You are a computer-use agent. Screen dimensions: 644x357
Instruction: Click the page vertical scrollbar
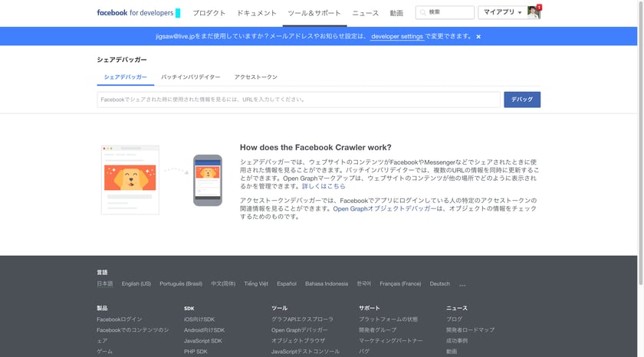641,143
